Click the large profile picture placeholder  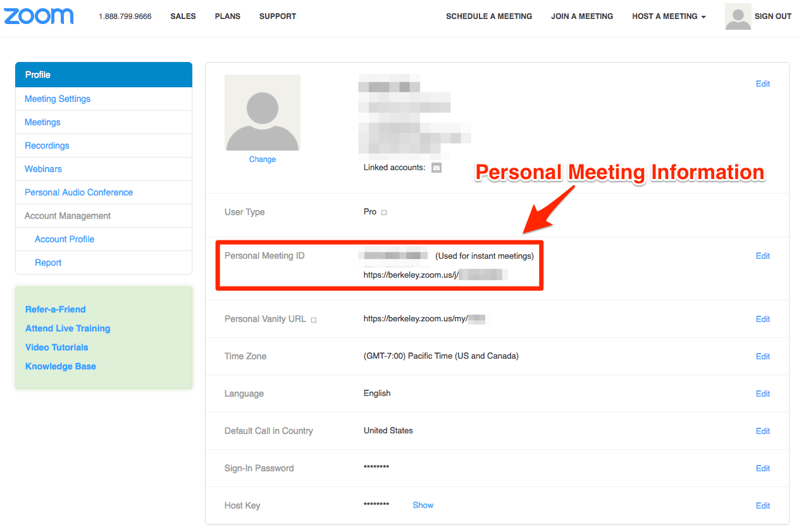[x=263, y=113]
